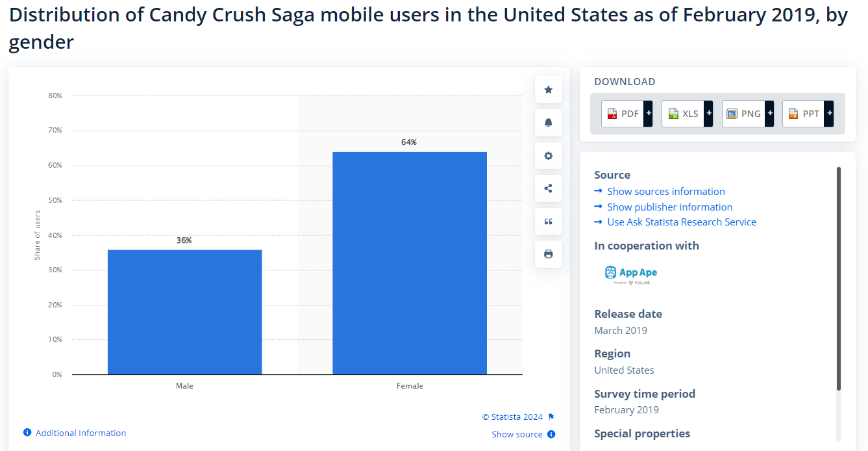Click info icon beside Additional Information
Image resolution: width=868 pixels, height=451 pixels.
point(27,433)
